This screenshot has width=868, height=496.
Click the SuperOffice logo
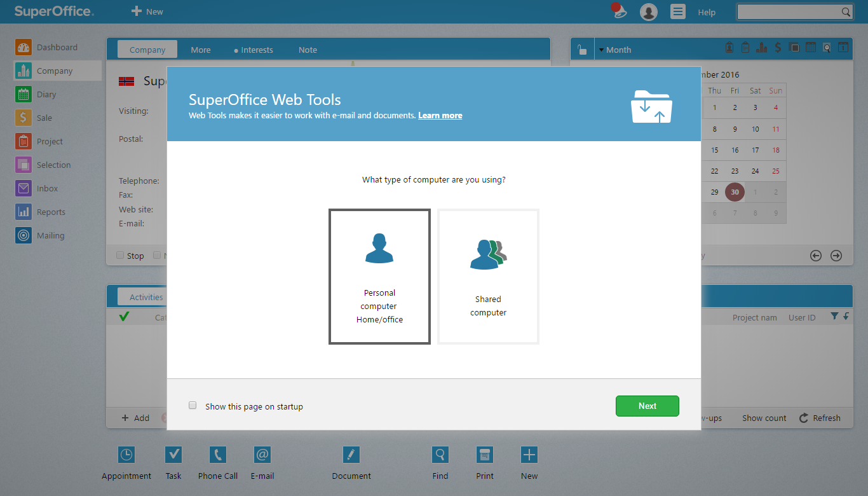point(54,11)
